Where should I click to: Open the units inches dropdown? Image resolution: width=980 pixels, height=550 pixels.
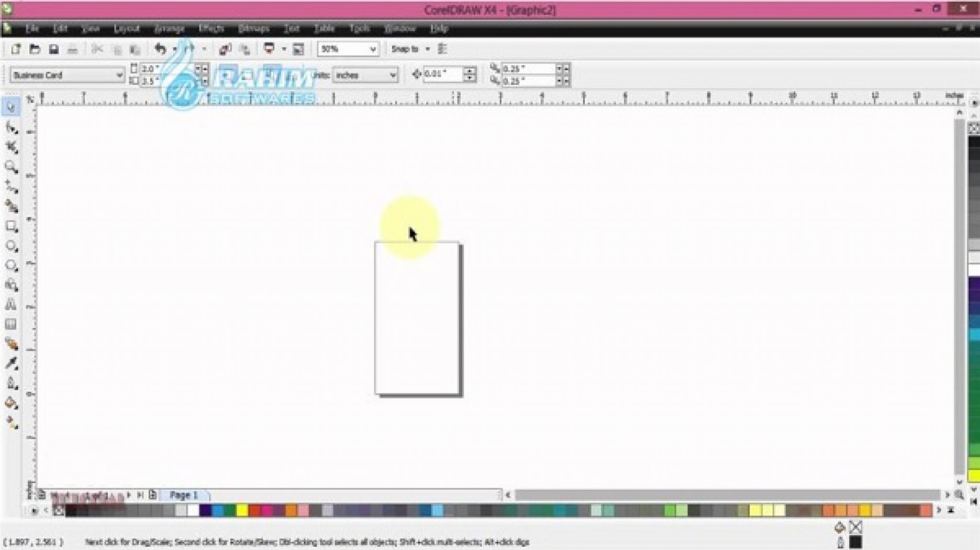pyautogui.click(x=392, y=75)
